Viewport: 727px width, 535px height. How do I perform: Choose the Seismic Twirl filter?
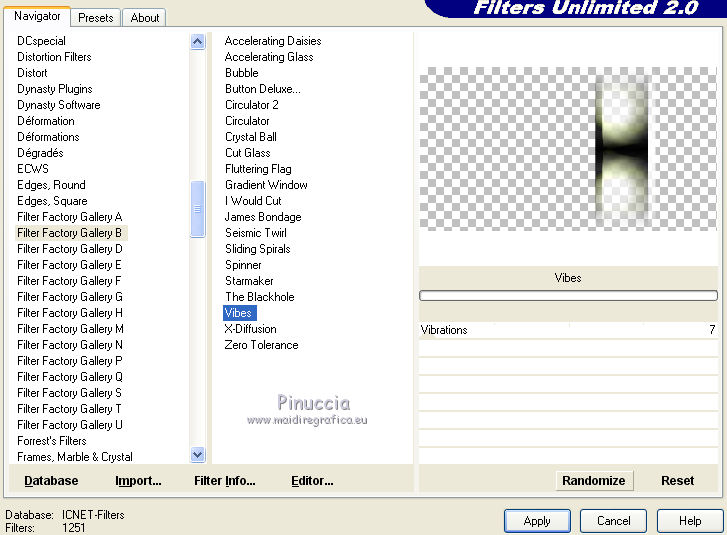click(255, 233)
